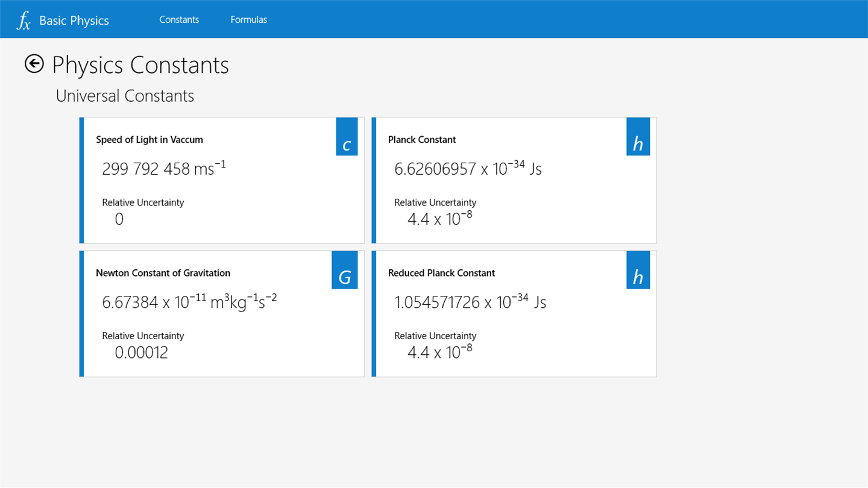
Task: Select the c symbol badge
Action: point(347,136)
